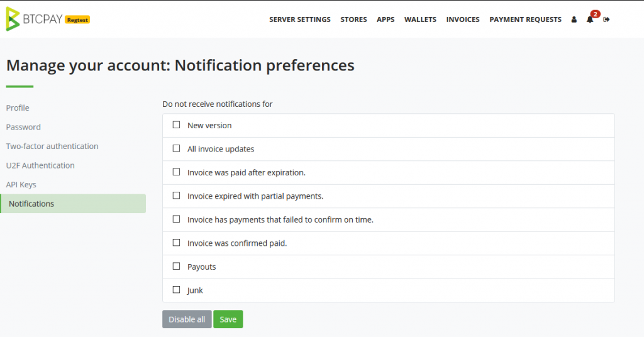Screen dimensions: 644x337
Task: Toggle the All invoice updates checkbox
Action: 176,148
